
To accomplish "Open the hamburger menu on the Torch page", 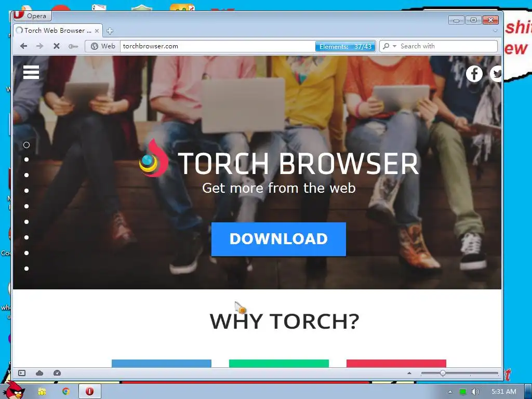I will click(x=31, y=72).
